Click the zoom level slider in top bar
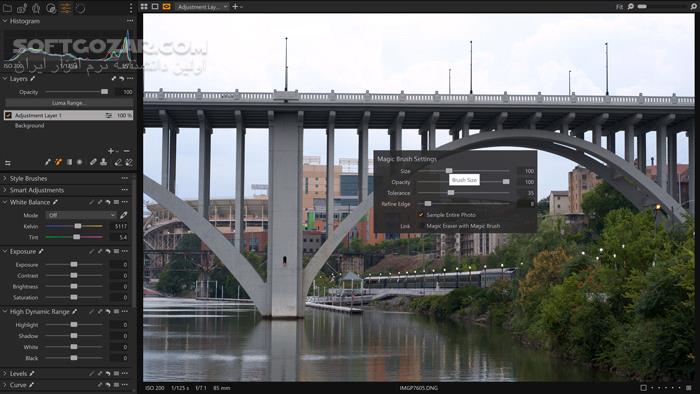 click(643, 6)
